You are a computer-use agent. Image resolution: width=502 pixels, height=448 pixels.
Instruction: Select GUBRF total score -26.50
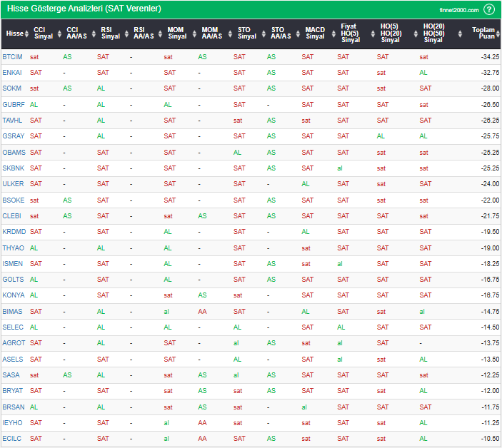point(490,105)
